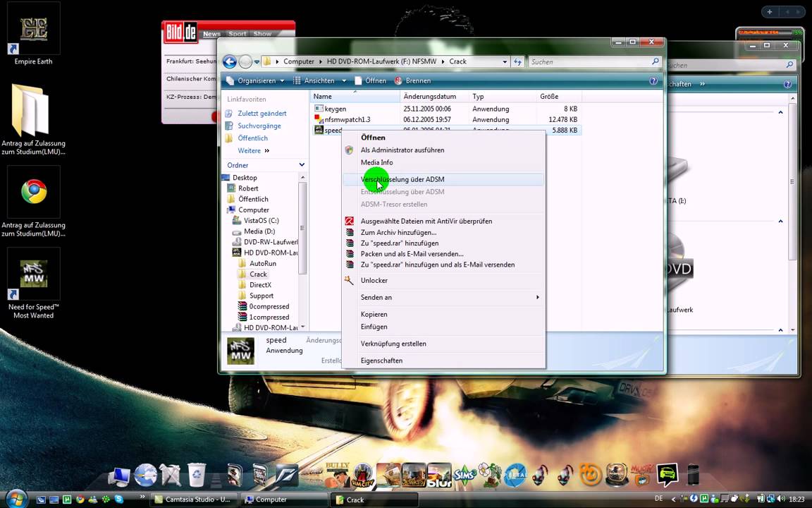The width and height of the screenshot is (812, 508).
Task: Choose Zu "speed.rar" hinzufügen
Action: pyautogui.click(x=443, y=243)
